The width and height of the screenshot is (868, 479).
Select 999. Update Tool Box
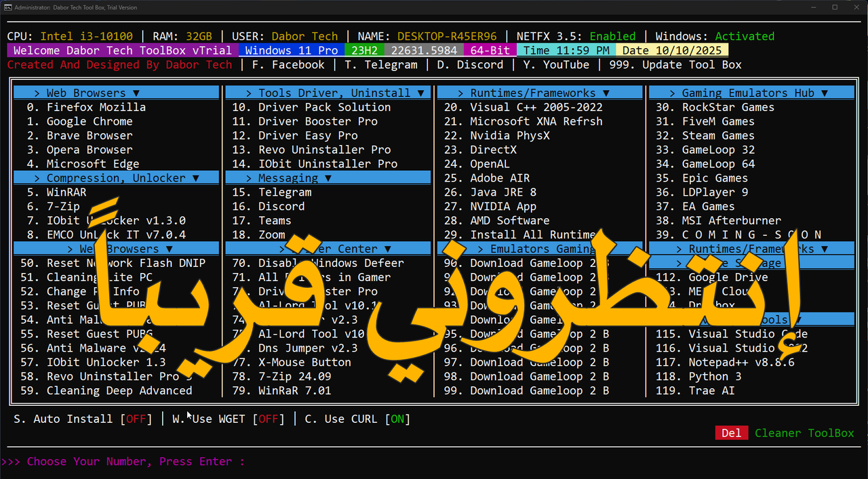[675, 65]
